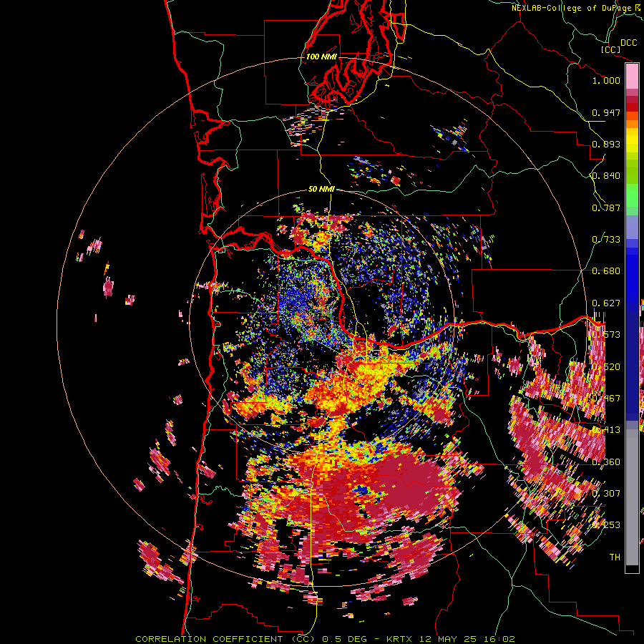Screen dimensions: 644x644
Task: Click the [CC] label above color bar
Action: click(610, 49)
